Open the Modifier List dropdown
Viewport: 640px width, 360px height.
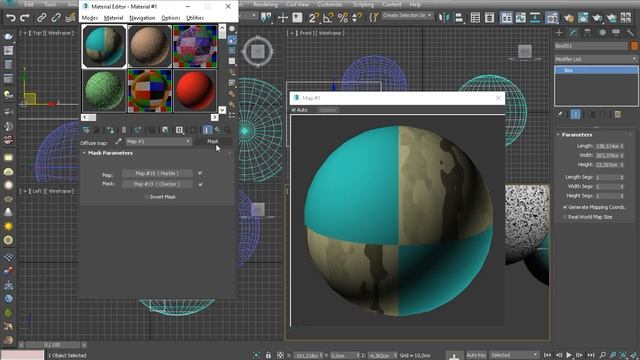[x=596, y=59]
